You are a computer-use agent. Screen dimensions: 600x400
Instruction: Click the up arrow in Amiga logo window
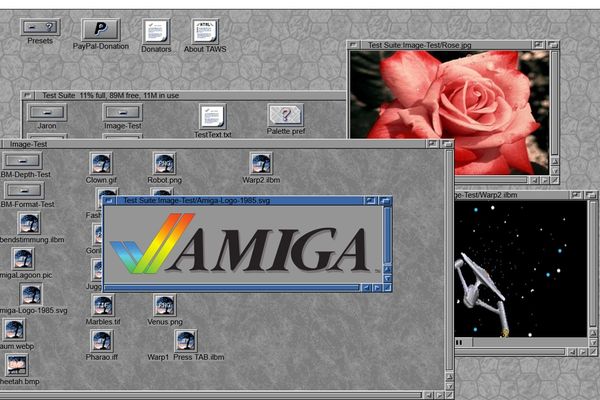[387, 269]
